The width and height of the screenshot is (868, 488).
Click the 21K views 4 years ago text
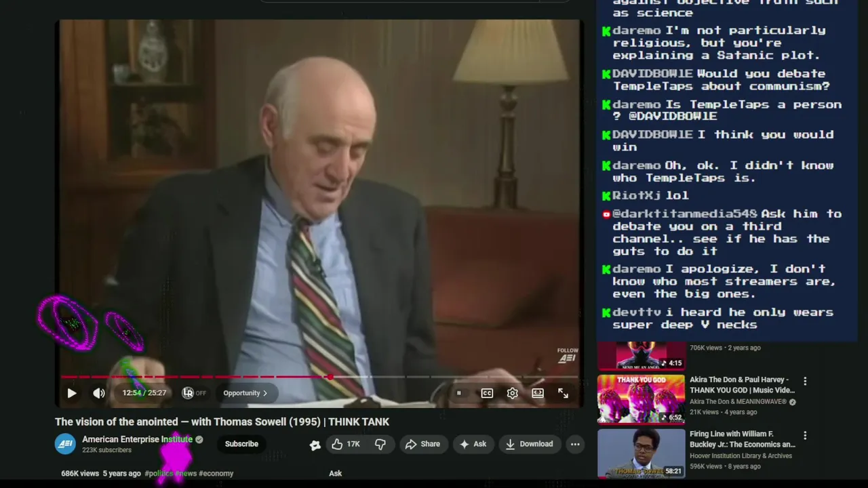coord(723,412)
